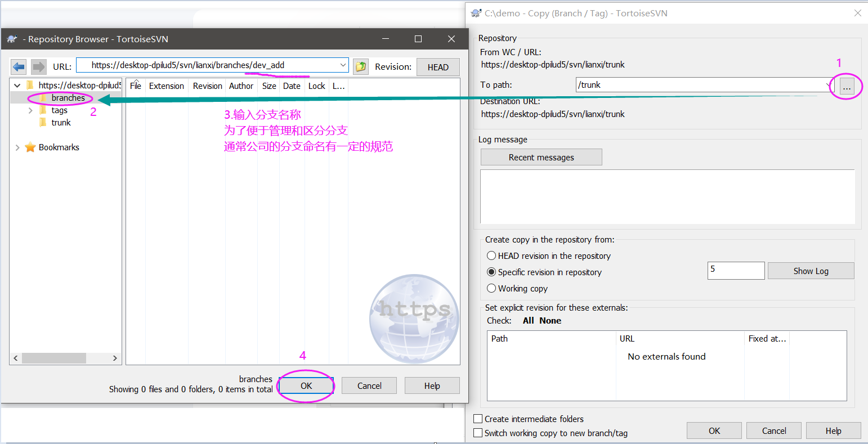Click OK in the Copy (Branch / Tag) dialog
The width and height of the screenshot is (868, 444).
[714, 430]
